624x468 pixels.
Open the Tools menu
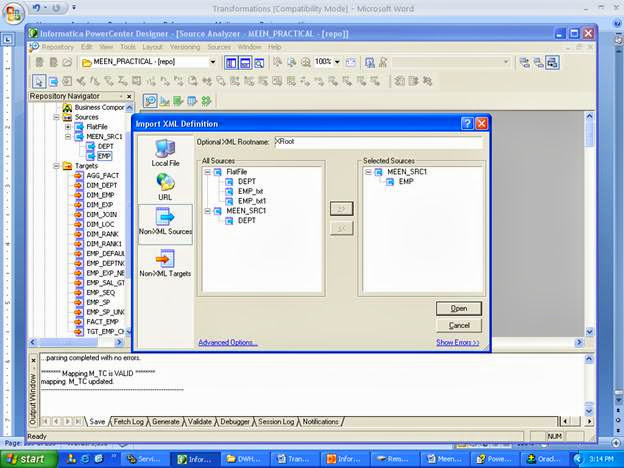(128, 47)
